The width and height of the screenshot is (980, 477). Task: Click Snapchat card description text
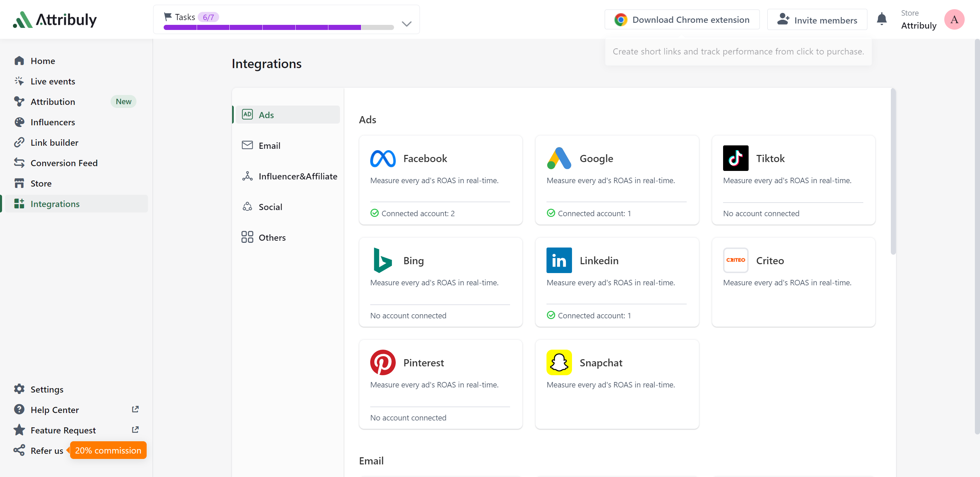(x=610, y=384)
